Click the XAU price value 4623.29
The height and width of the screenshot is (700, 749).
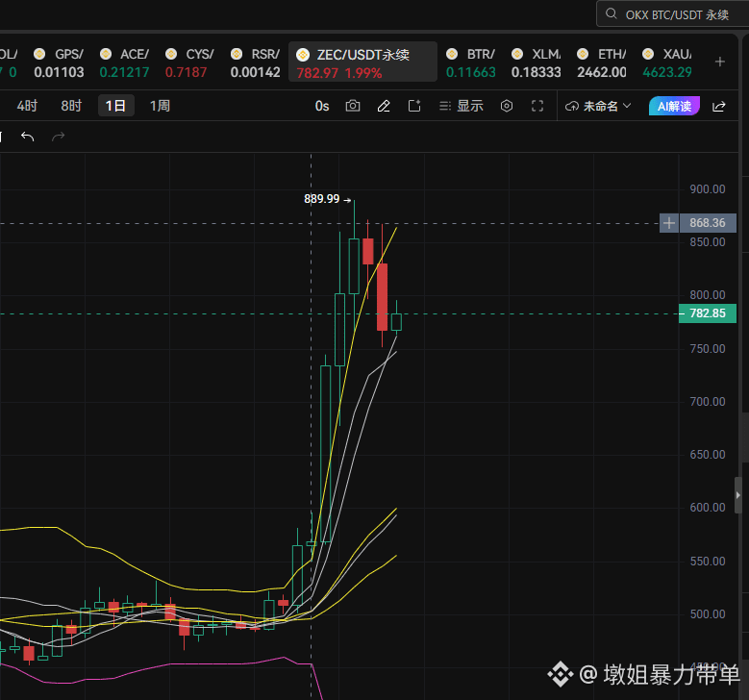[667, 72]
